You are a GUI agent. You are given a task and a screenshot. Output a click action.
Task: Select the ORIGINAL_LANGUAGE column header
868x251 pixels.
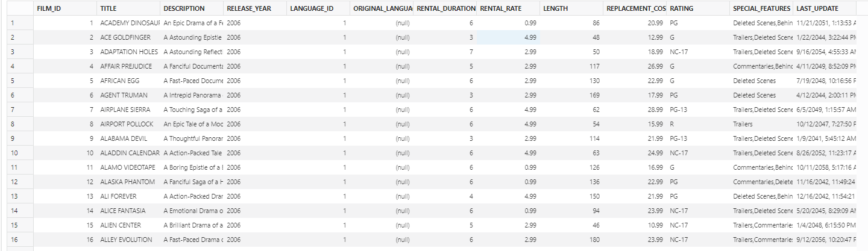pos(381,8)
